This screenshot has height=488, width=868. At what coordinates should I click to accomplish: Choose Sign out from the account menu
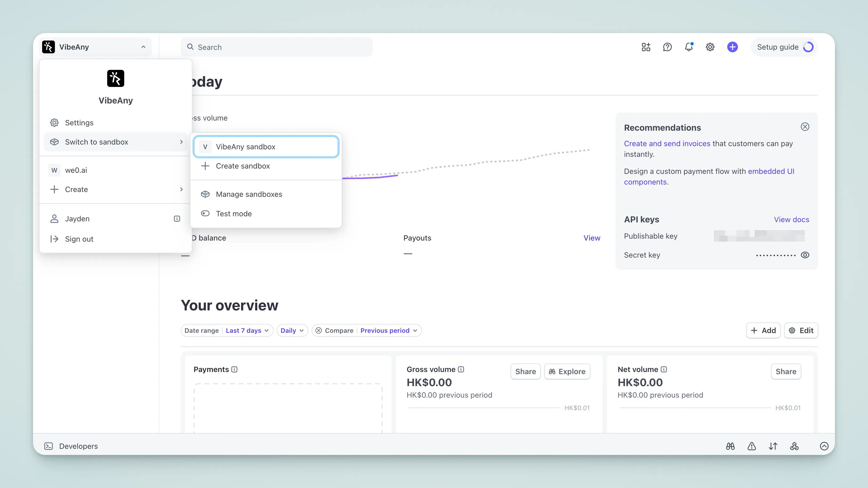pyautogui.click(x=79, y=239)
